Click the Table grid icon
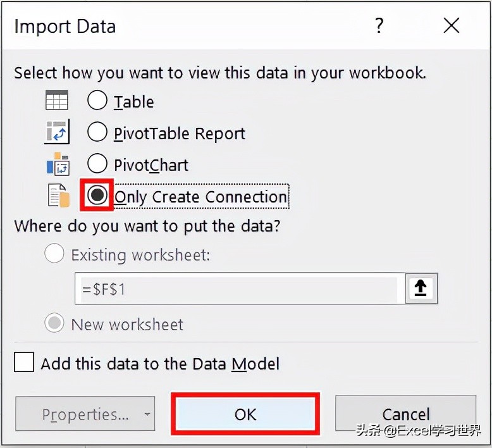This screenshot has width=492, height=448. point(57,100)
